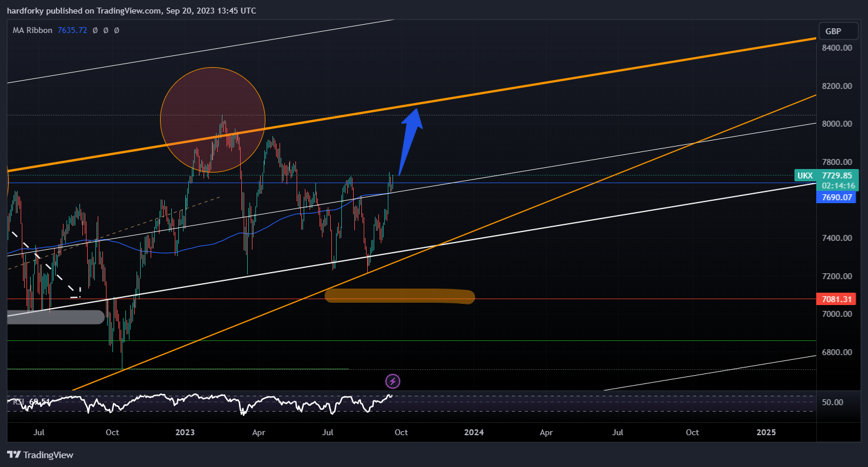This screenshot has height=467, width=868.
Task: Click the 8000.00 price axis label
Action: [x=837, y=124]
